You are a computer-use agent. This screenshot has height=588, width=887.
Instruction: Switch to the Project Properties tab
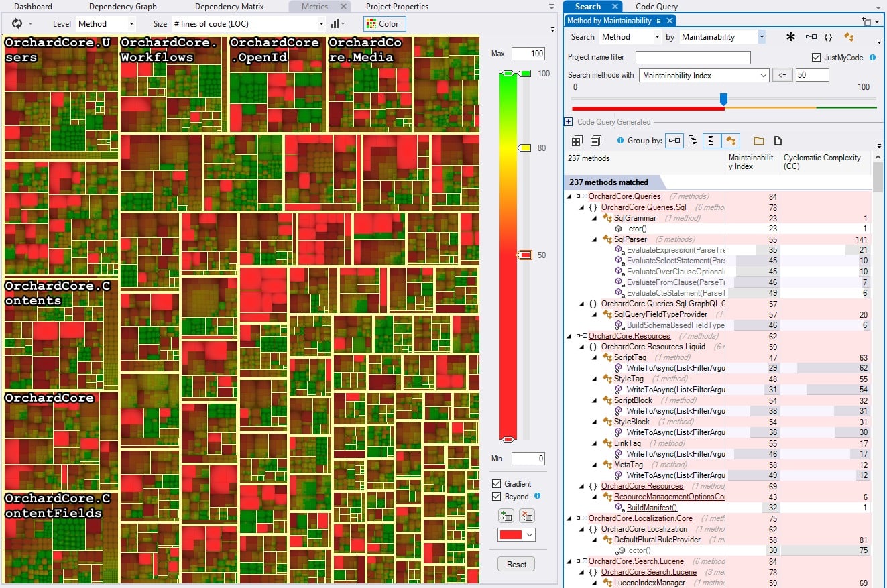397,7
